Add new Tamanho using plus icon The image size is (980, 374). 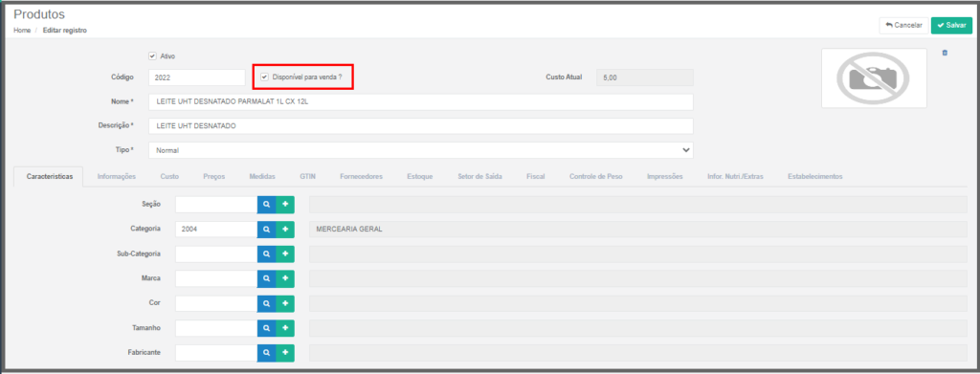285,328
